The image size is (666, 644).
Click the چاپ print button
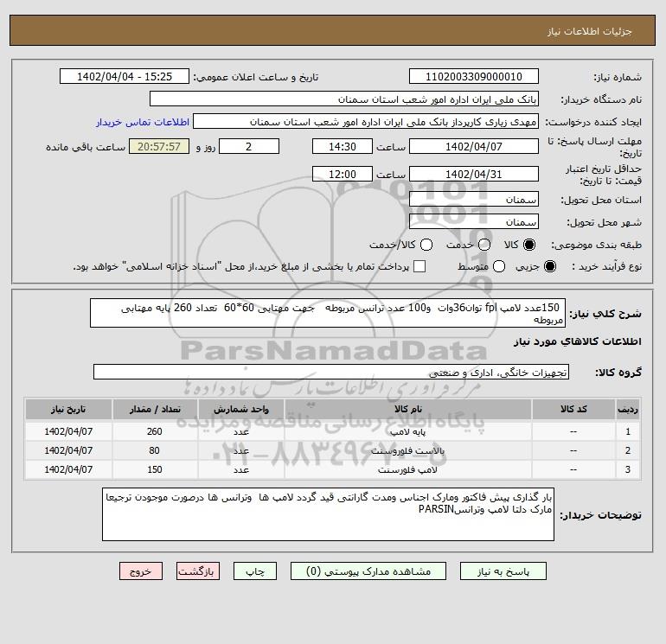pyautogui.click(x=255, y=571)
